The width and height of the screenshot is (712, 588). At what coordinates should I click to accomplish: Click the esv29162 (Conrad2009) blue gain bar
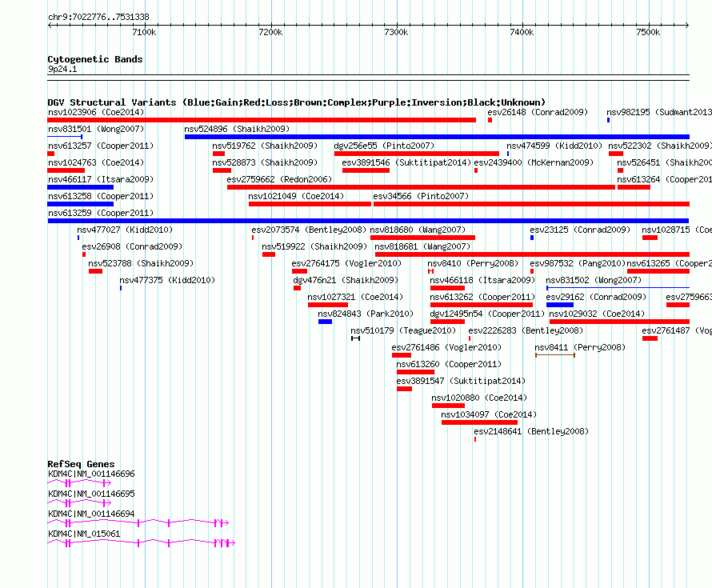pyautogui.click(x=560, y=305)
